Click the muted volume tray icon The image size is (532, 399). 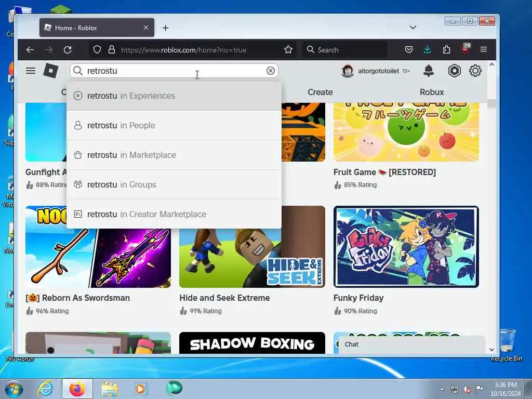click(x=467, y=389)
